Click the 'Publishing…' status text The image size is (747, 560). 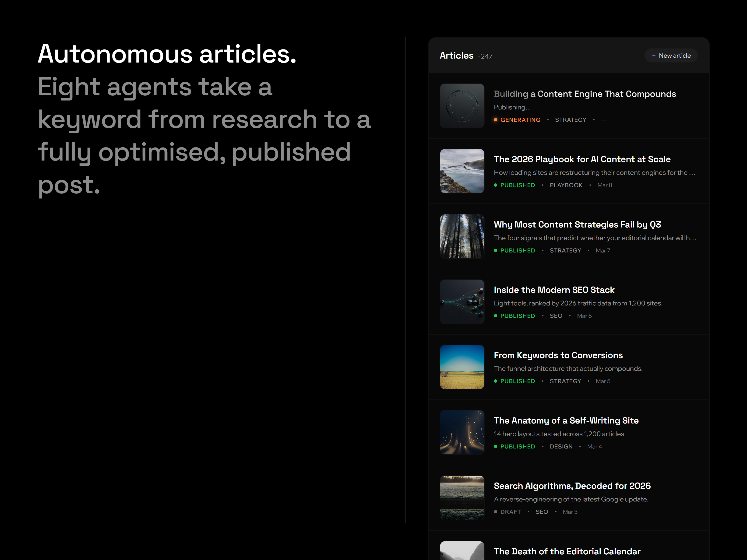pos(513,107)
